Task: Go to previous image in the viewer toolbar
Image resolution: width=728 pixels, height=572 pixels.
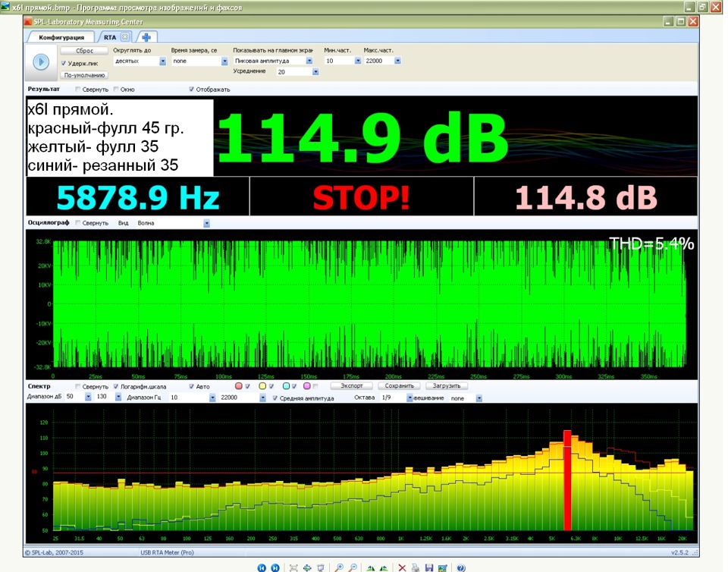Action: point(262,567)
